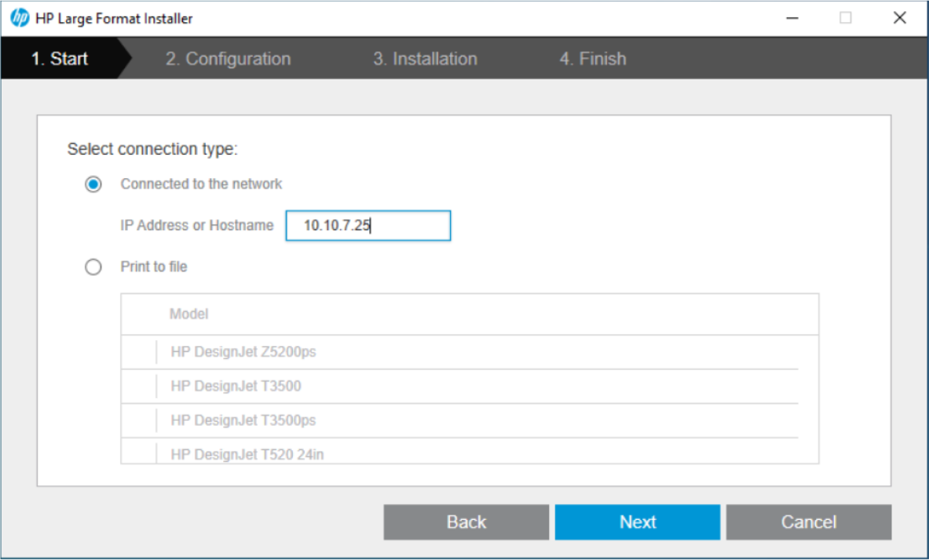The image size is (929, 560).
Task: Click the IP Address or Hostname field
Action: point(369,225)
